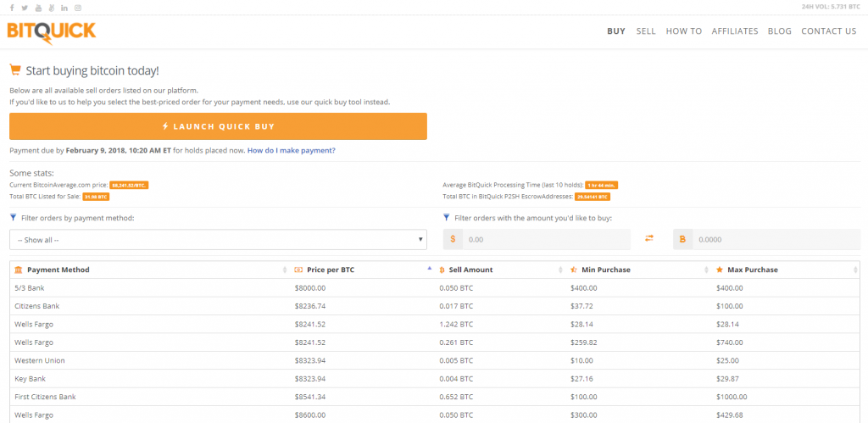Open the BLOG menu item
This screenshot has width=868, height=423.
coord(780,31)
